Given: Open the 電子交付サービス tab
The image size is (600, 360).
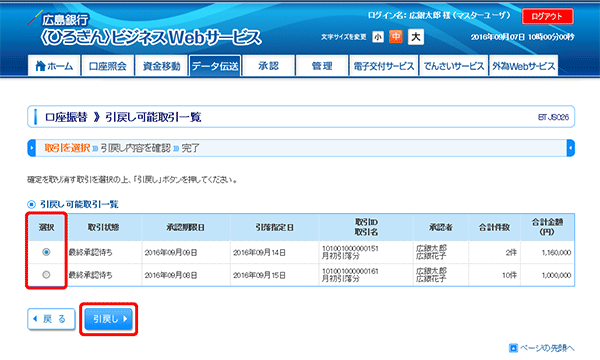Looking at the screenshot, I should point(383,66).
